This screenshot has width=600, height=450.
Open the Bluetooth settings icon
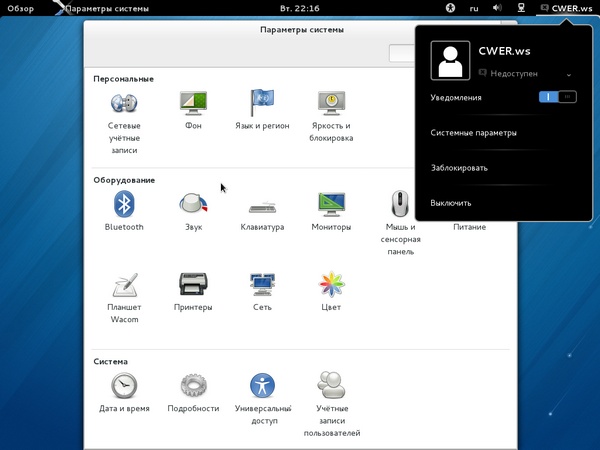(124, 204)
